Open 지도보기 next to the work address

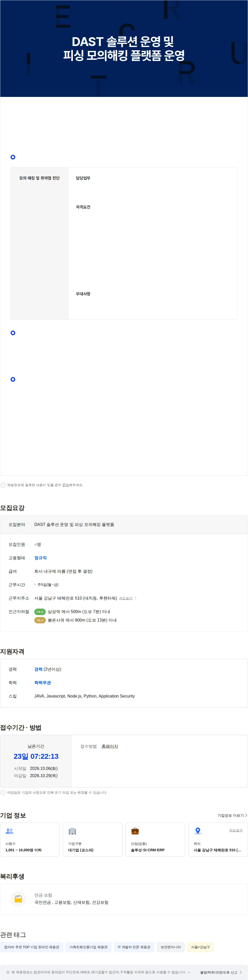(x=126, y=599)
